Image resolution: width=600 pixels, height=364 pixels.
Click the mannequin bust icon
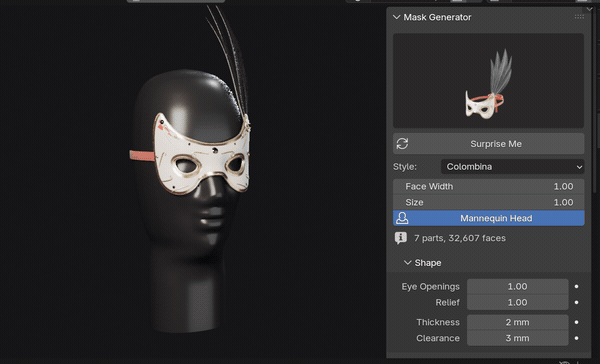pos(402,218)
